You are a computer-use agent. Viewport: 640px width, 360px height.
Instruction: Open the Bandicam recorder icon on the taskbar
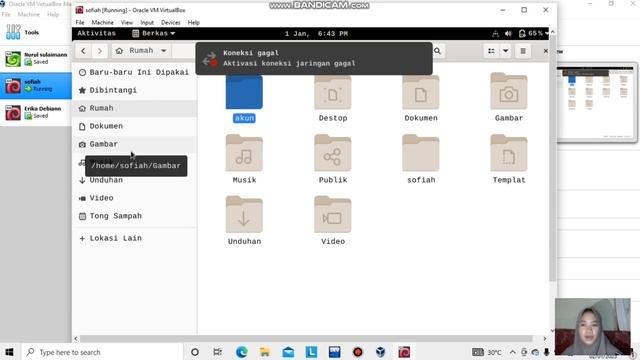tap(358, 352)
